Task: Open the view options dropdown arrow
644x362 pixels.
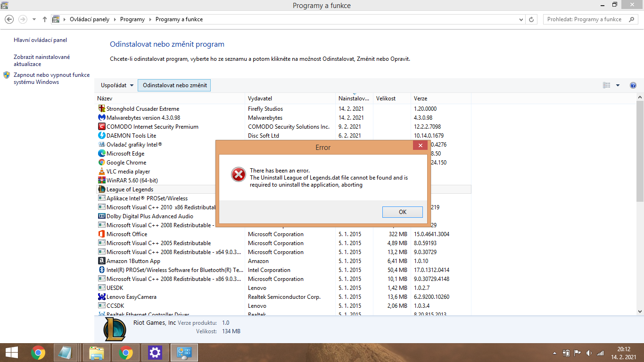Action: point(618,85)
